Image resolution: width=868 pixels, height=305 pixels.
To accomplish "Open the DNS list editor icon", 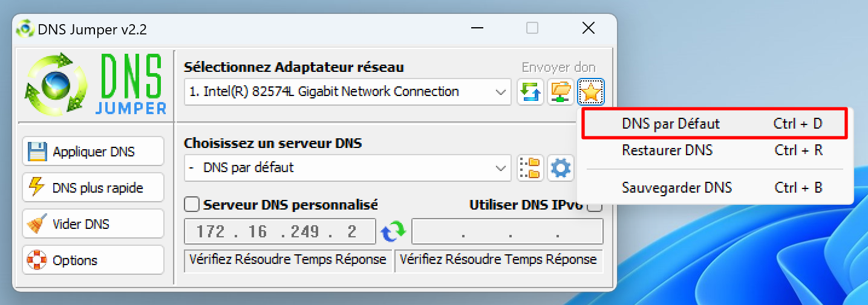I will (530, 169).
